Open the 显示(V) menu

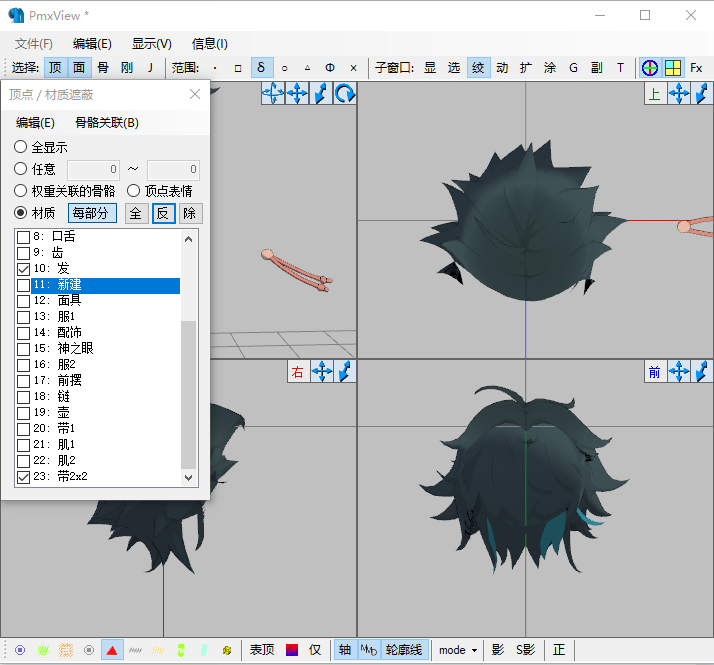(x=152, y=44)
